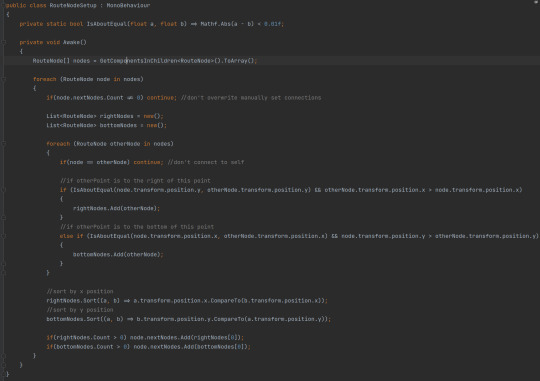Click fold end marker after rightNodes.Add block
Screen dimensions: 540x381
(x=3, y=217)
